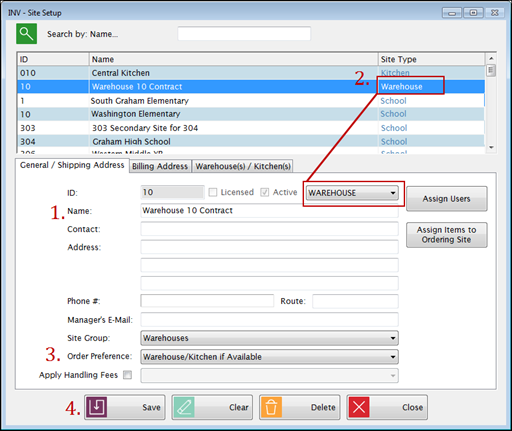
Task: Select the Warehouse 10 Contract row
Action: [x=251, y=87]
